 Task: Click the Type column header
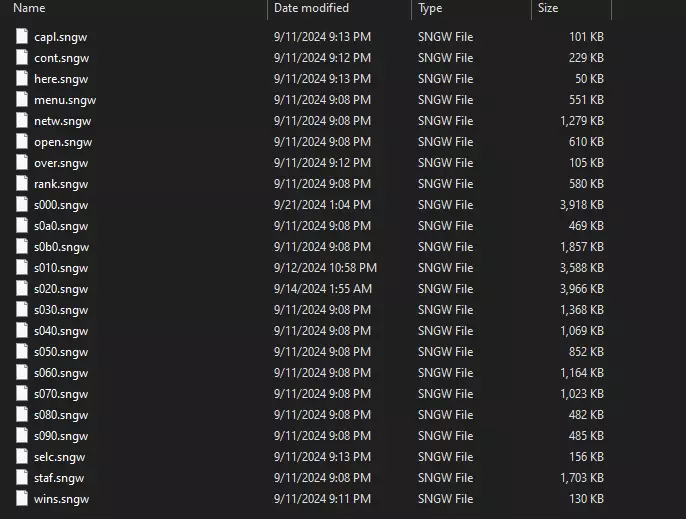click(x=430, y=8)
